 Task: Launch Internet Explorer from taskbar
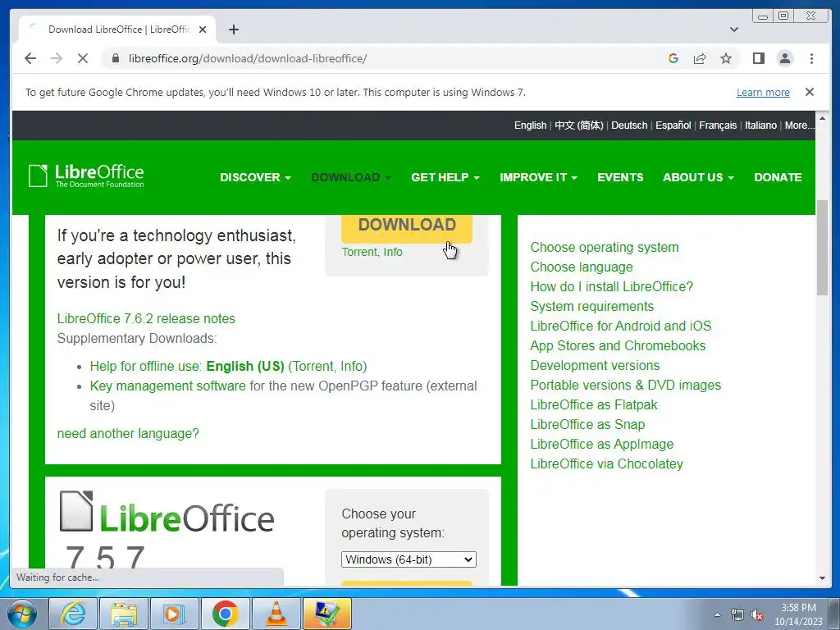[73, 614]
